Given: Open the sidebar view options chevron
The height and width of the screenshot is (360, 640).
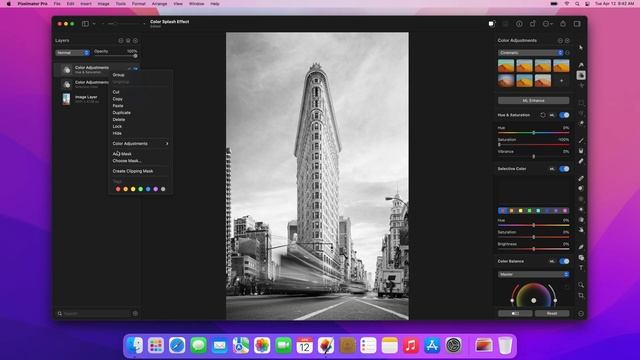Looking at the screenshot, I should (x=94, y=24).
